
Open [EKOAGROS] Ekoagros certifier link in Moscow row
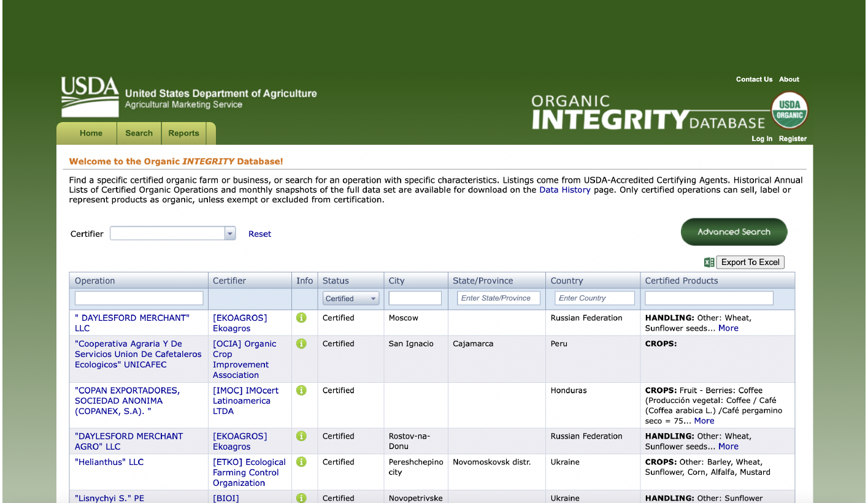(240, 323)
